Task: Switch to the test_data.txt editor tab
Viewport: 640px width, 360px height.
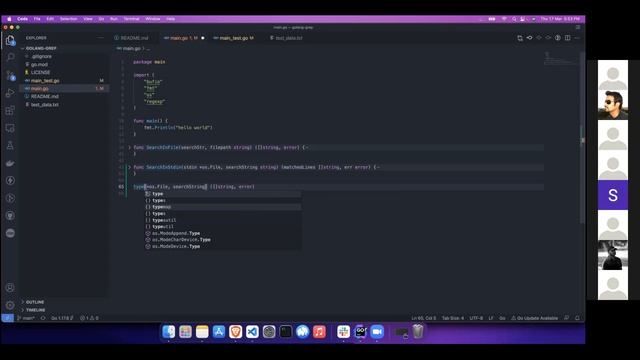Action: point(289,38)
